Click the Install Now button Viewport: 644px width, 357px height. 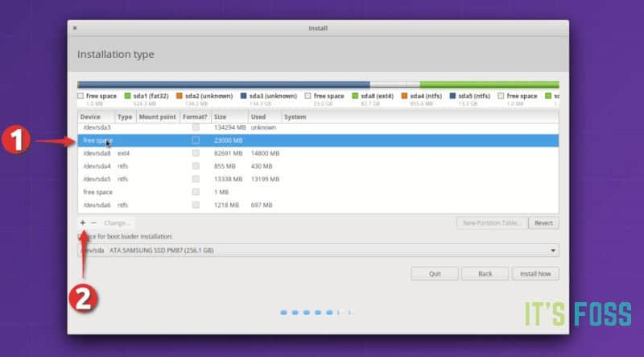click(535, 274)
